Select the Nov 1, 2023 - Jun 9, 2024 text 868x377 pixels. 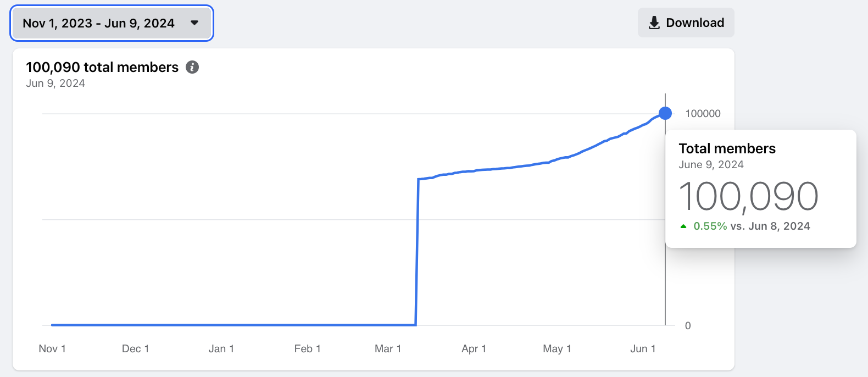[98, 23]
